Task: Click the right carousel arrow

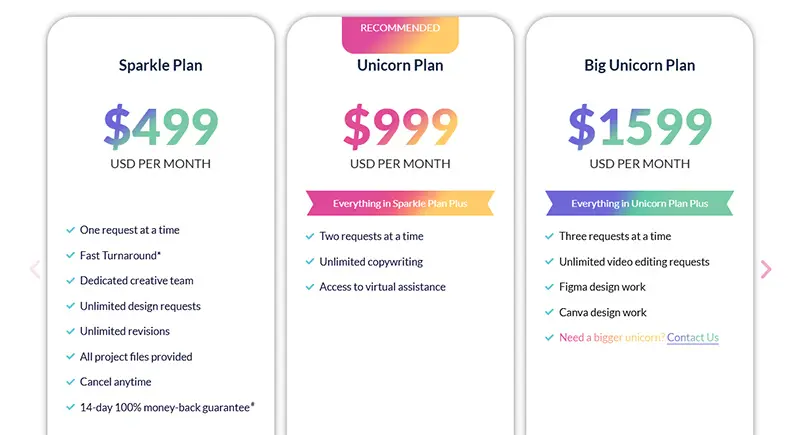Action: coord(766,269)
